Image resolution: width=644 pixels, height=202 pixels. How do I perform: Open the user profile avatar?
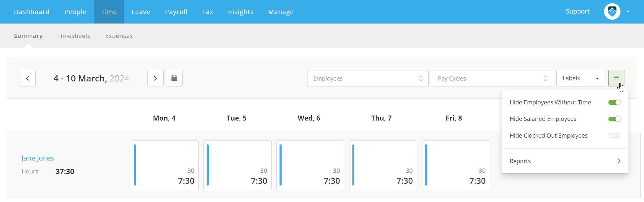[612, 12]
